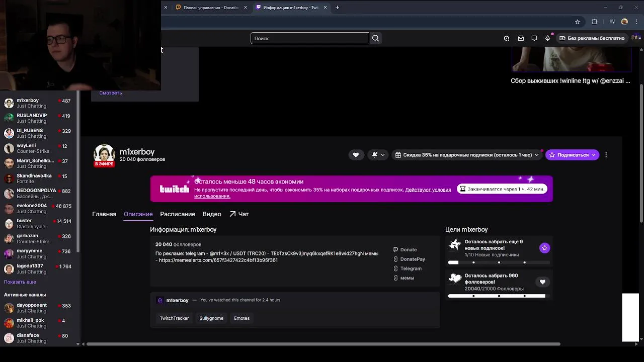
Task: Click the horizontal page scrollbar
Action: pyautogui.click(x=323, y=344)
